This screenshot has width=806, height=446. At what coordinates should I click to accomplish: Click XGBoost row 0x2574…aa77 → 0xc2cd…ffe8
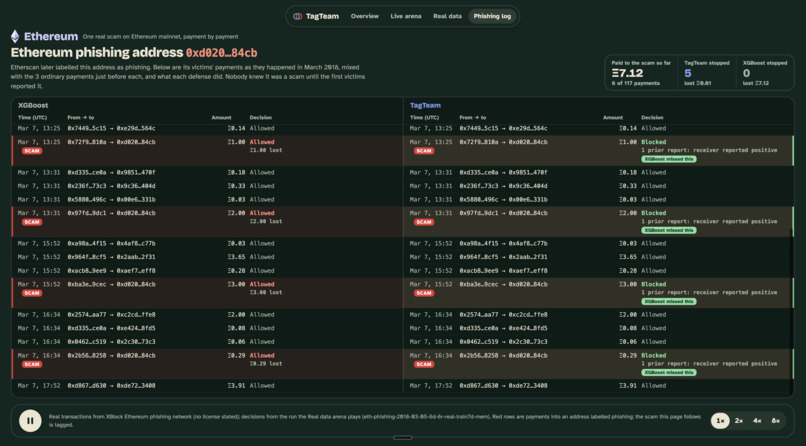pos(207,314)
